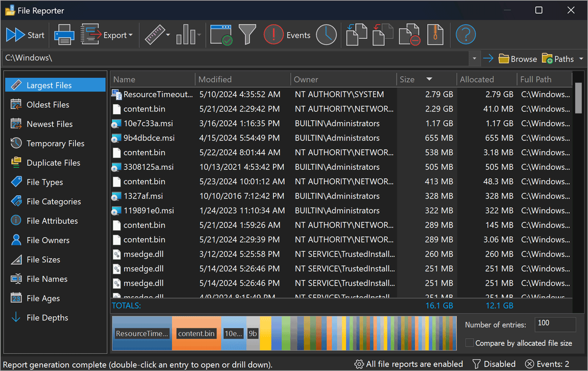
Task: Click the Number of entries field
Action: click(x=555, y=325)
